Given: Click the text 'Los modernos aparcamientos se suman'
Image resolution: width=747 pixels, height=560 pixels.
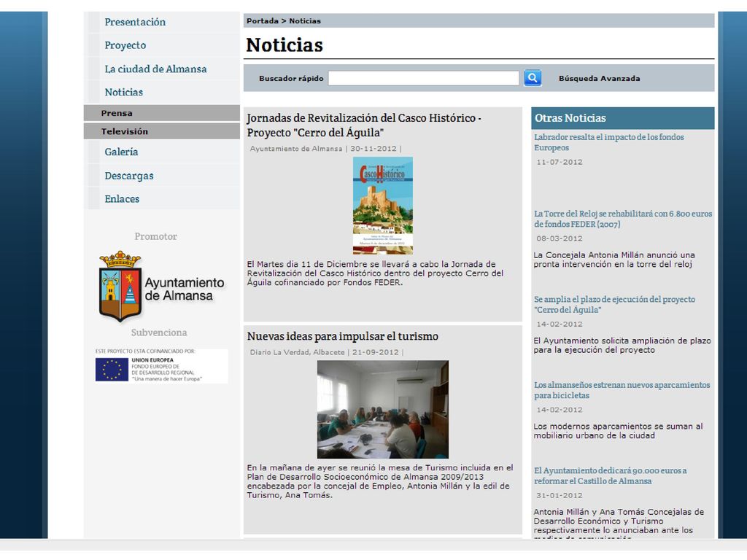Looking at the screenshot, I should pyautogui.click(x=618, y=431).
